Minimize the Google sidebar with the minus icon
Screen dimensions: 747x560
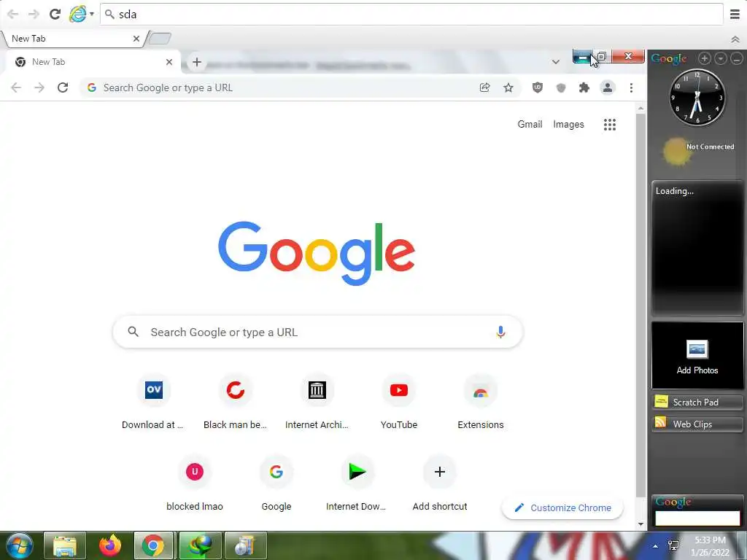tap(737, 58)
